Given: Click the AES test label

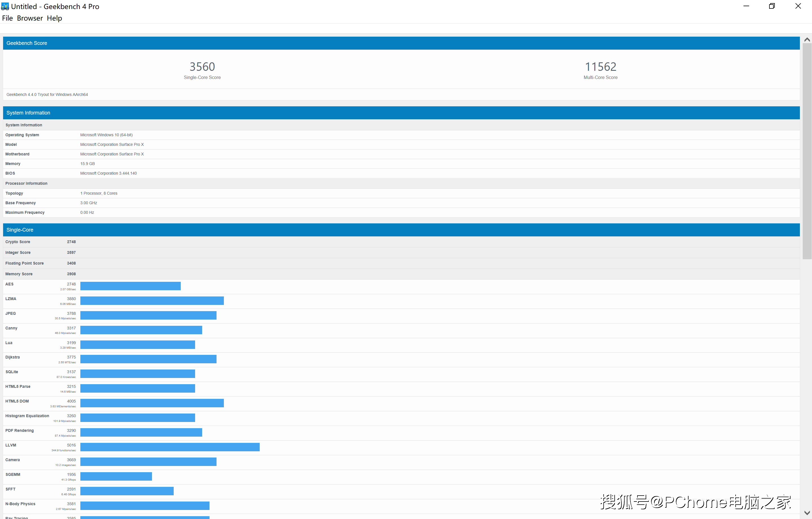Looking at the screenshot, I should [x=9, y=284].
